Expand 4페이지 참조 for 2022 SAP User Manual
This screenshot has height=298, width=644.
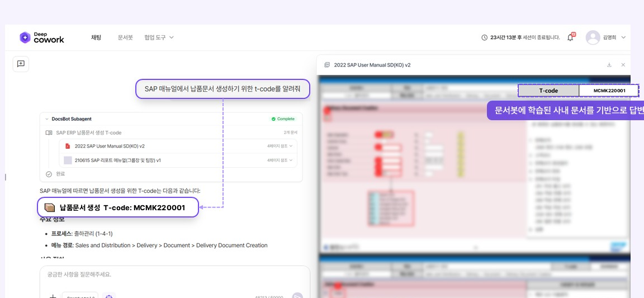point(280,146)
